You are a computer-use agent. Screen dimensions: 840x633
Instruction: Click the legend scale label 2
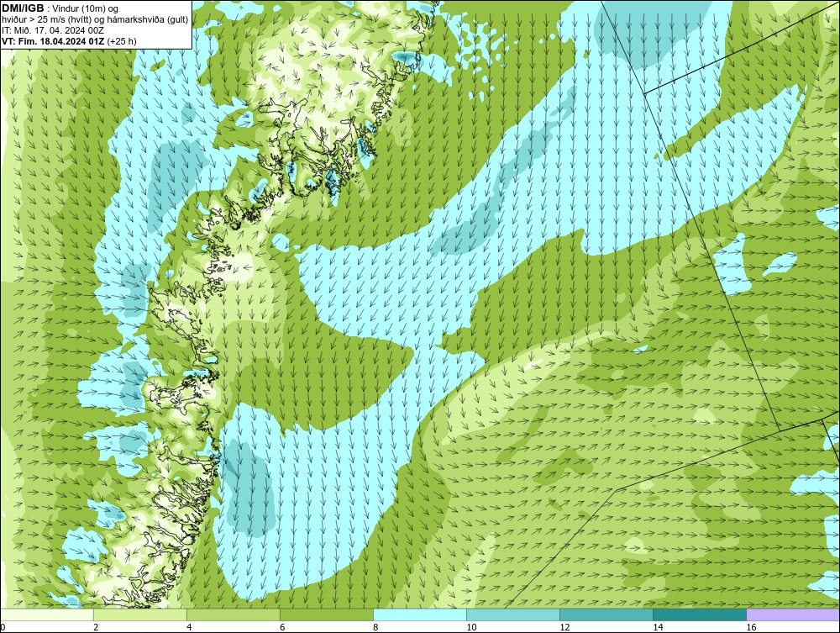point(96,627)
